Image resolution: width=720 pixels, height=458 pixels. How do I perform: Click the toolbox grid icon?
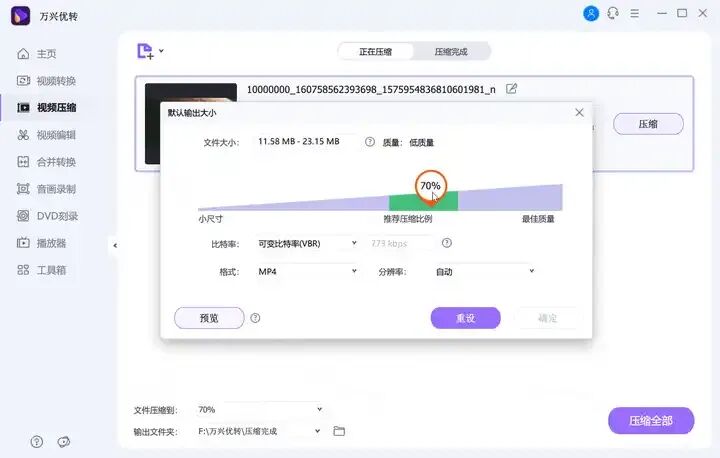(23, 270)
